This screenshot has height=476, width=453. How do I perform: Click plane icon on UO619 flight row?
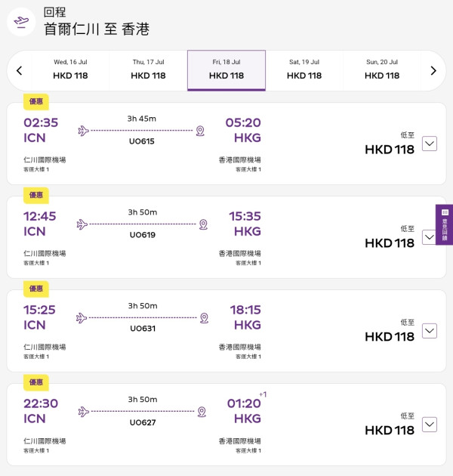[83, 224]
